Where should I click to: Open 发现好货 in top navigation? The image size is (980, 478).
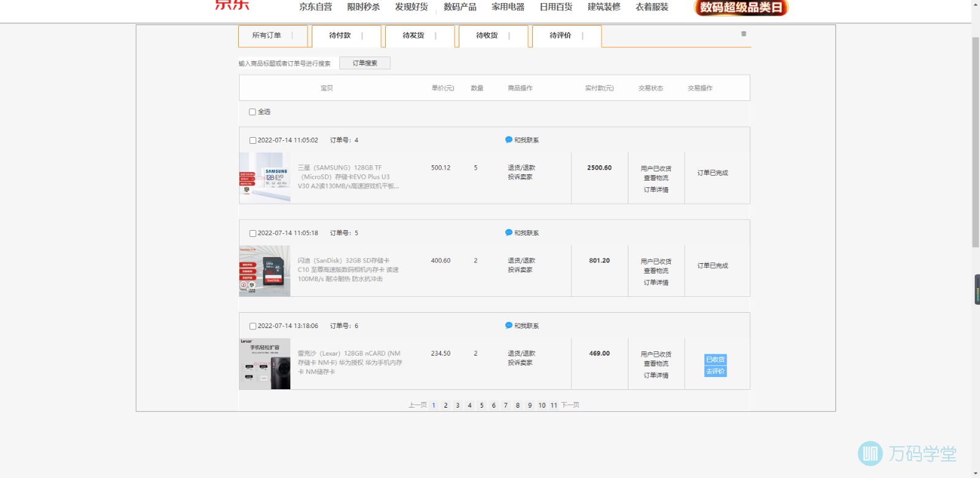[411, 7]
